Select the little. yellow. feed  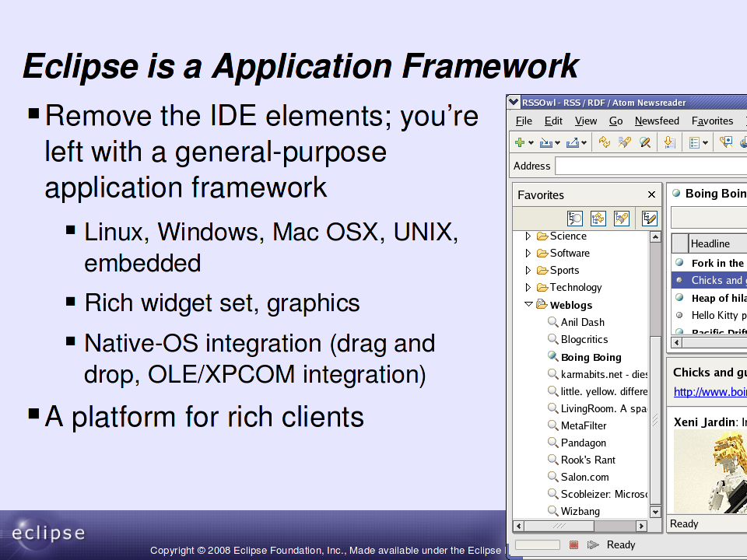pyautogui.click(x=604, y=392)
